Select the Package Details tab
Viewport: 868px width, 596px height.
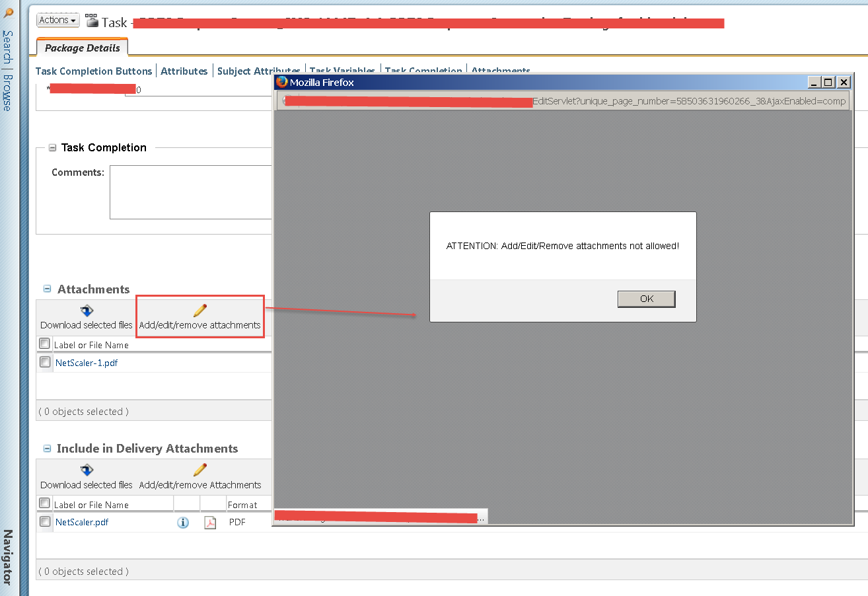coord(83,48)
